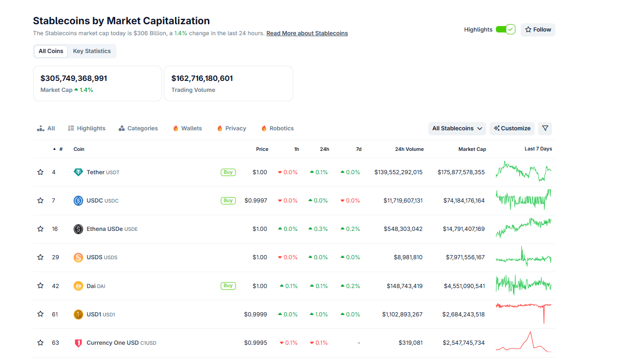Viewport: 644px width, 358px height.
Task: Click the Highlights list icon filter
Action: pos(86,128)
